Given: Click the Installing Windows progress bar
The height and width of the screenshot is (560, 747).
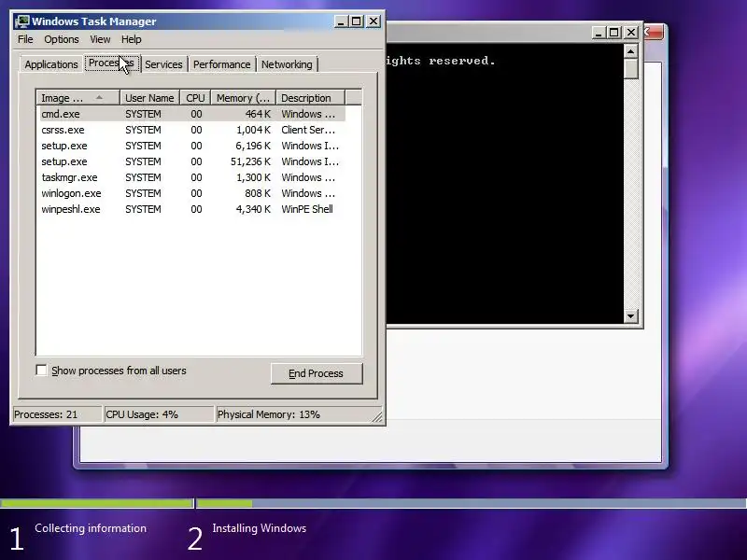Looking at the screenshot, I should tap(472, 503).
